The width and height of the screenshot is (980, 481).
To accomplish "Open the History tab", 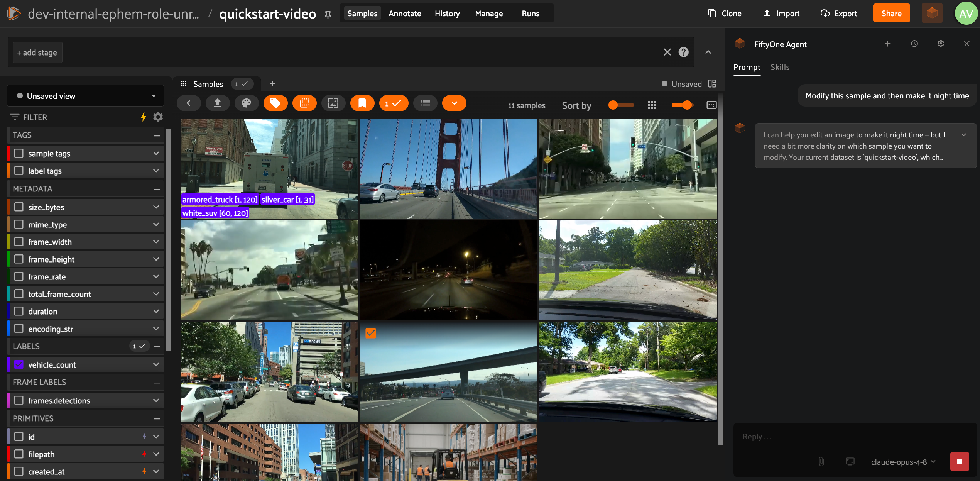I will (447, 14).
